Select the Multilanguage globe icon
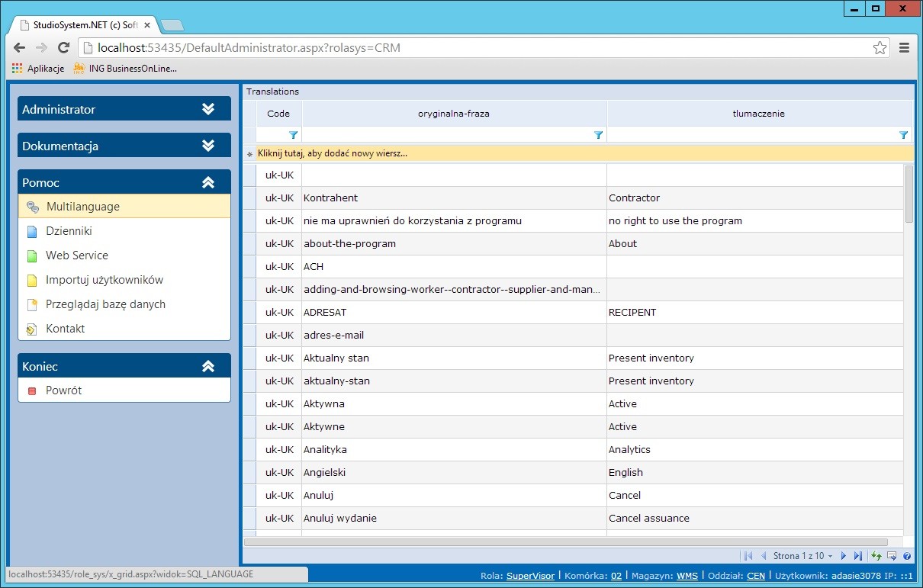 32,206
